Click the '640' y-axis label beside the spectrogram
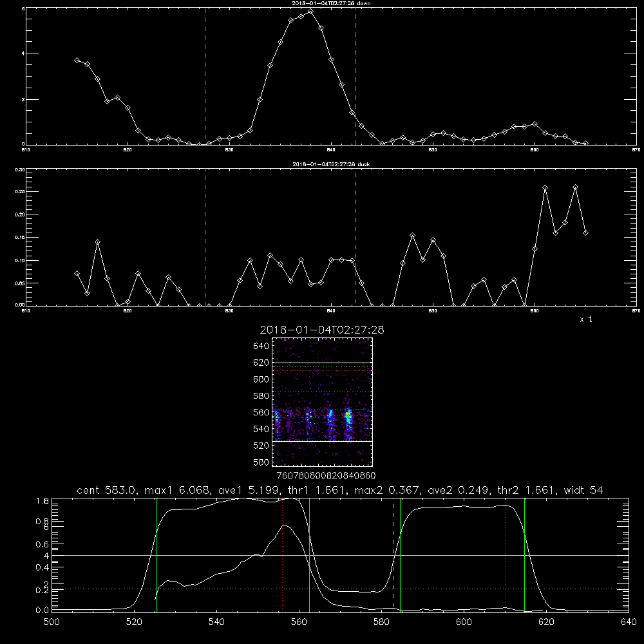This screenshot has width=644, height=644. pyautogui.click(x=261, y=346)
